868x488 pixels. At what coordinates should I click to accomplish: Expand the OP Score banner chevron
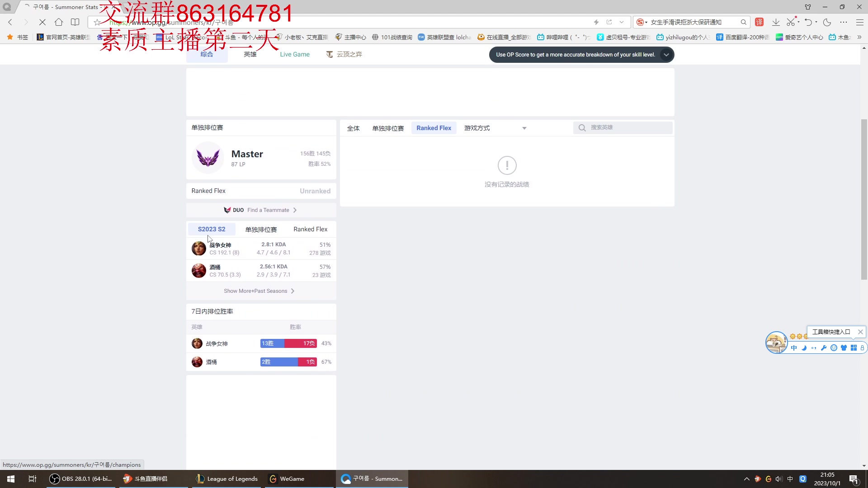666,55
